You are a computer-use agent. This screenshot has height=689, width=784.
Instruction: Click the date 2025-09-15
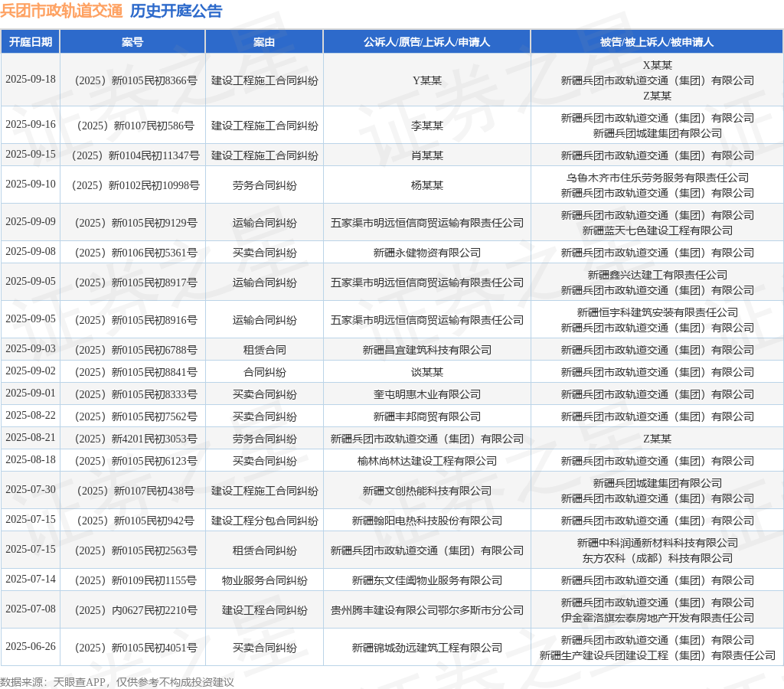point(31,155)
